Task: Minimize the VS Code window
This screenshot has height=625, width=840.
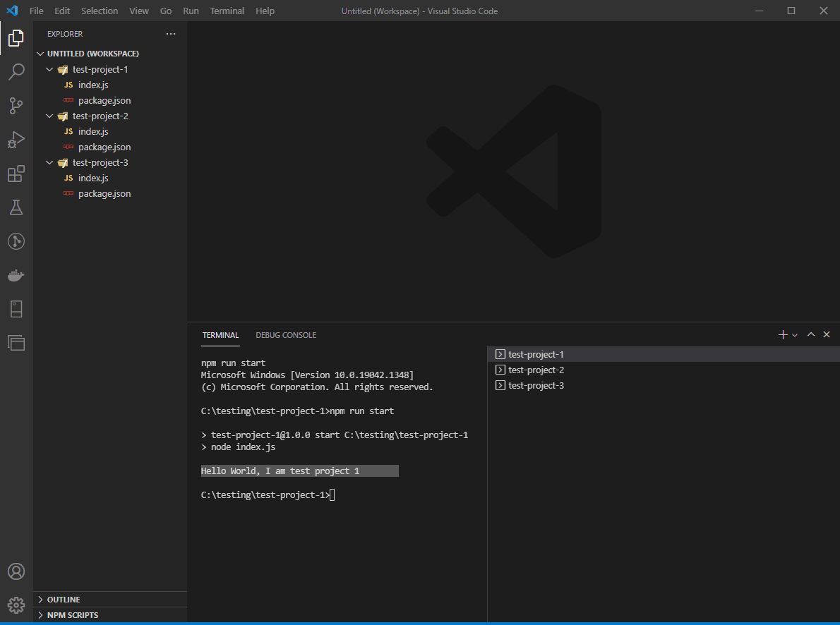Action: 759,11
